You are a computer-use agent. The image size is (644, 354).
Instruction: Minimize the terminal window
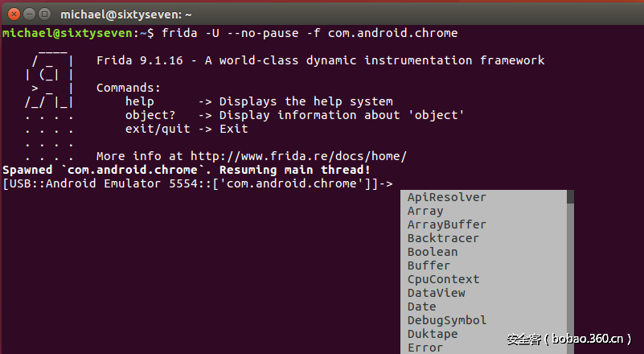27,14
